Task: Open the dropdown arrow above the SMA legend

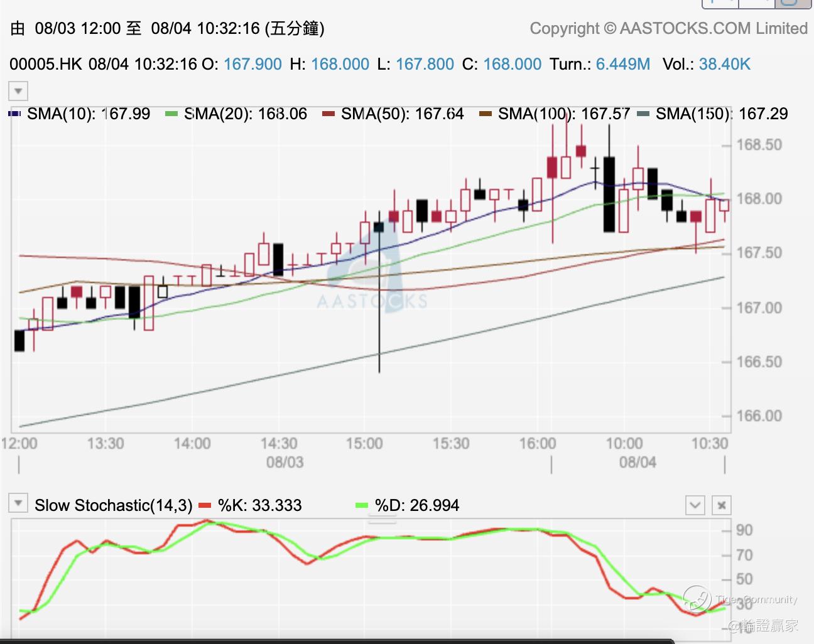Action: [18, 91]
